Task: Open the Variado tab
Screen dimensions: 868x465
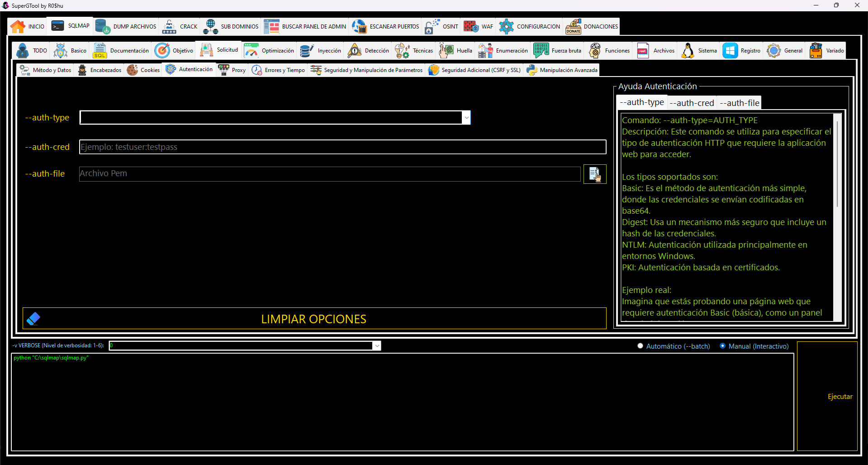Action: 826,51
